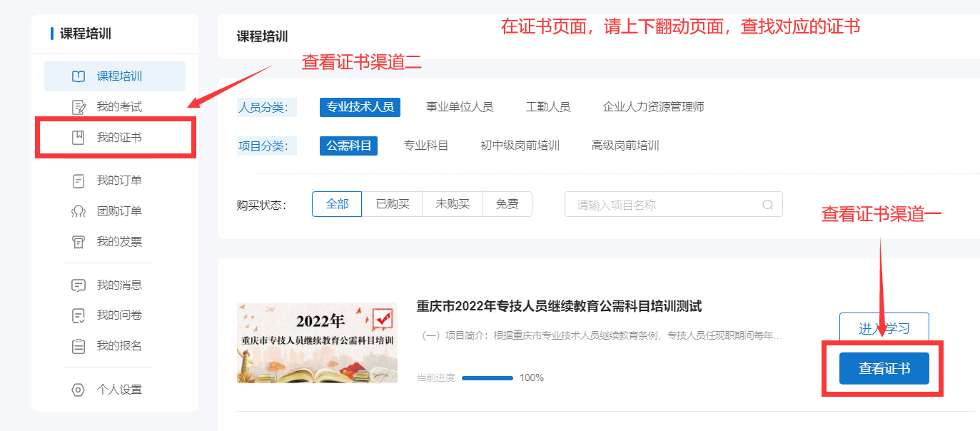
Task: Open the 我的证书 certificate icon
Action: tap(79, 138)
